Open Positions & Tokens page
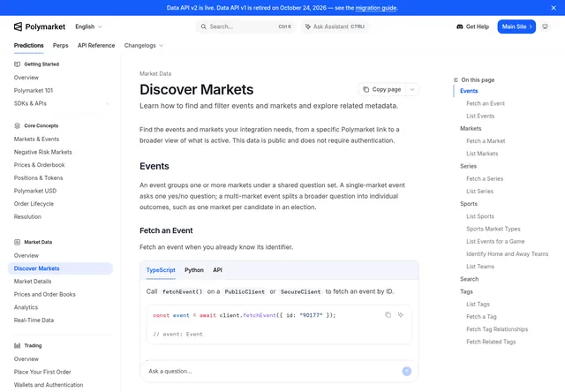This screenshot has width=565, height=392. click(x=38, y=178)
